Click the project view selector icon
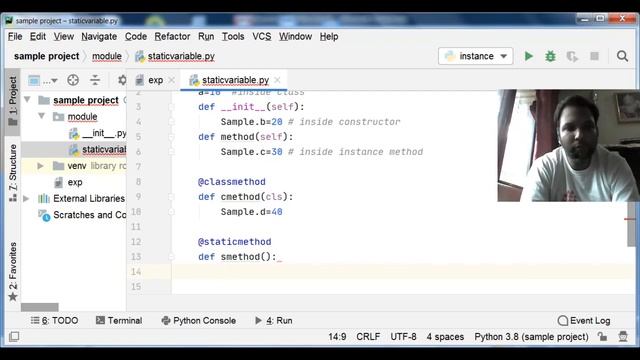Screen dimensions: 640x360 (34, 80)
